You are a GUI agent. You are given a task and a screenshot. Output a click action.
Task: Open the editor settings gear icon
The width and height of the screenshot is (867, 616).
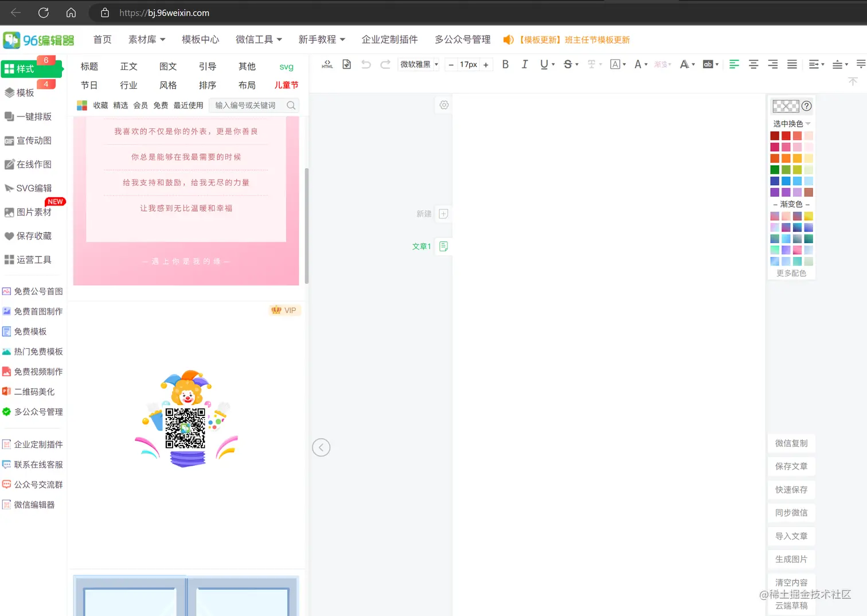(x=444, y=105)
